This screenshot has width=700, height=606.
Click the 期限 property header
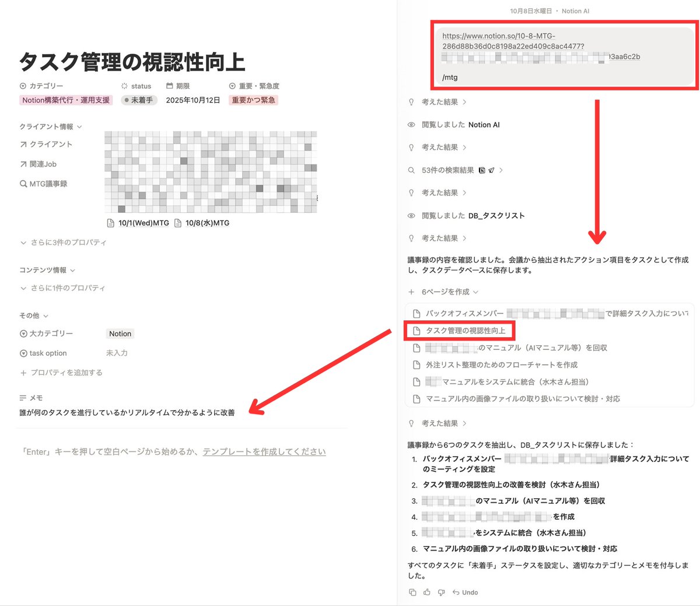point(178,86)
